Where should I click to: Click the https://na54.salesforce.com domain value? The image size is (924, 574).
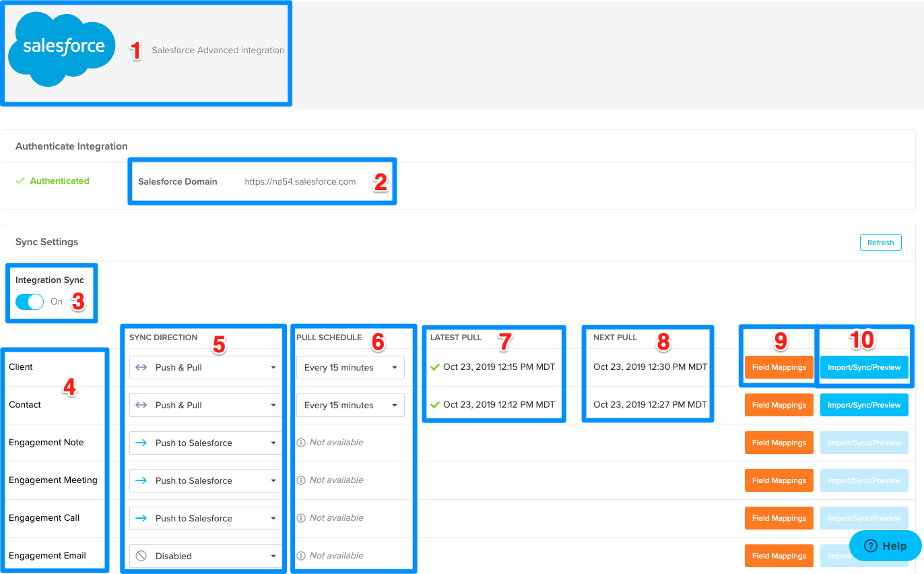[x=300, y=181]
